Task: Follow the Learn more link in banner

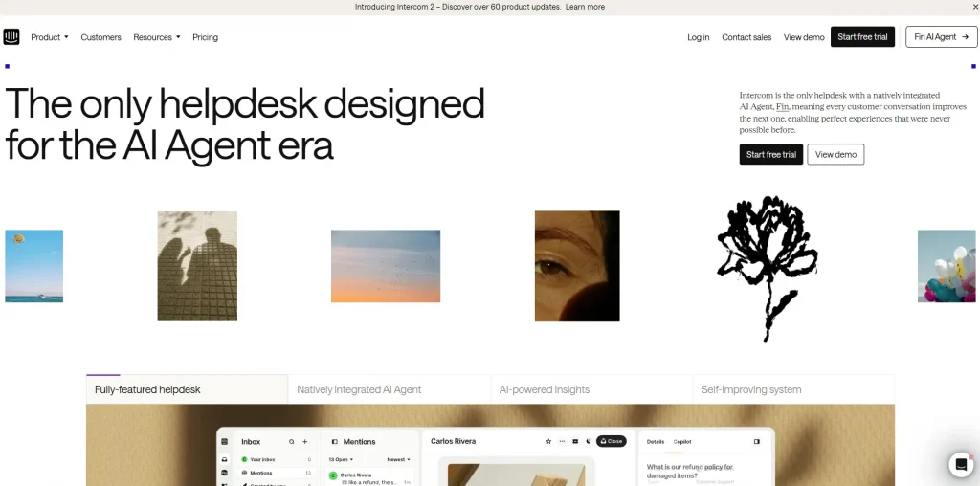Action: point(585,7)
